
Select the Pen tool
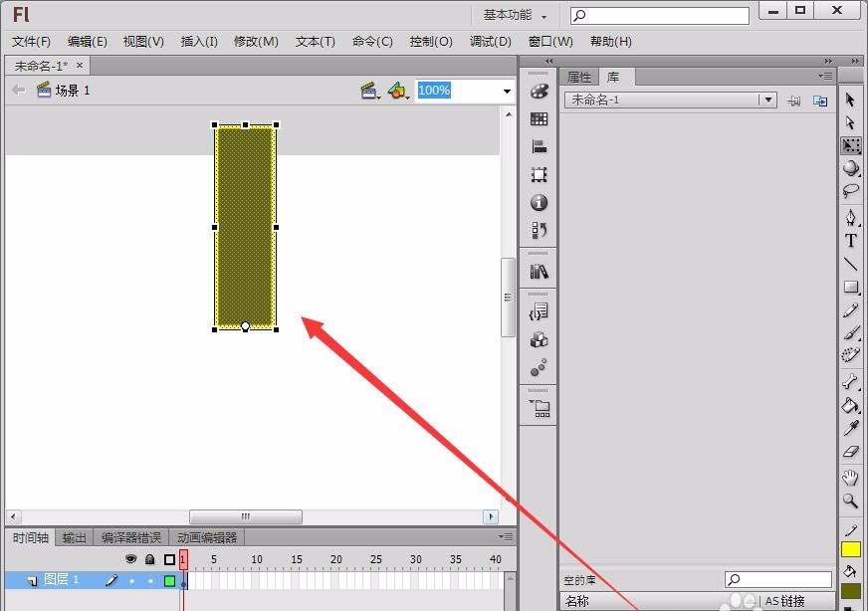[851, 218]
